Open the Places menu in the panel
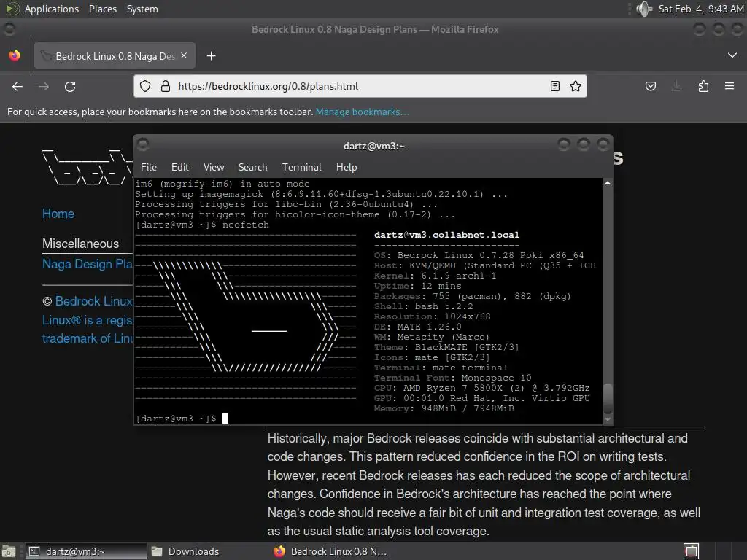This screenshot has height=560, width=747. [x=102, y=9]
